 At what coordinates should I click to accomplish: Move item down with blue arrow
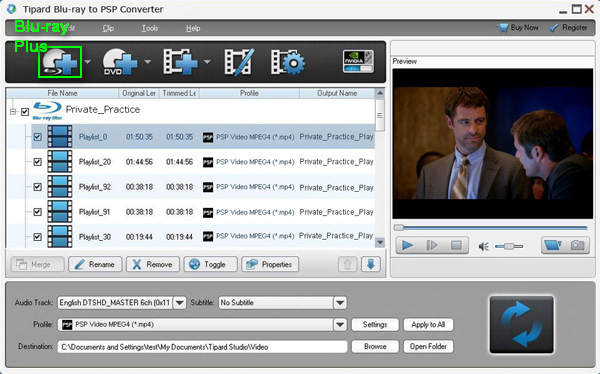click(x=371, y=264)
